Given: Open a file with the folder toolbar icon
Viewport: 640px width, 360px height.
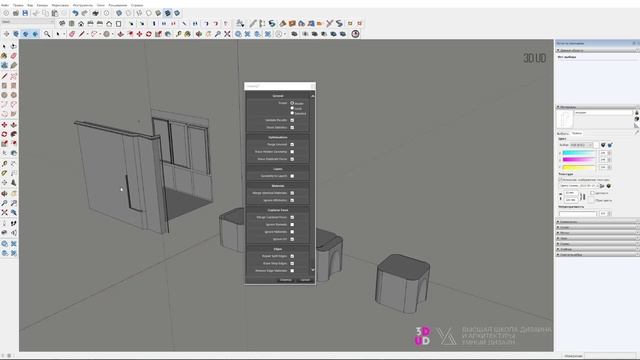Looking at the screenshot, I should point(16,13).
